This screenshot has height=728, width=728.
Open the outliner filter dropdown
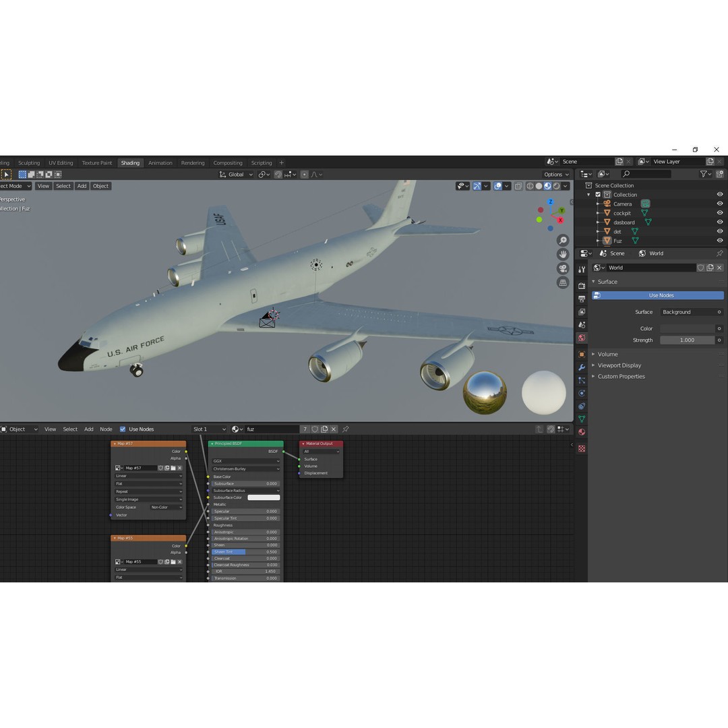coord(706,174)
